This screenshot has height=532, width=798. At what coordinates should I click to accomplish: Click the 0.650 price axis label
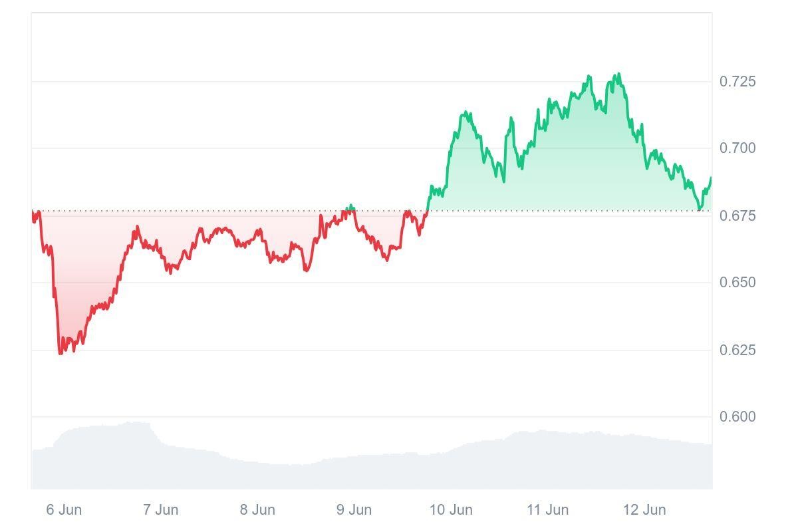[737, 283]
